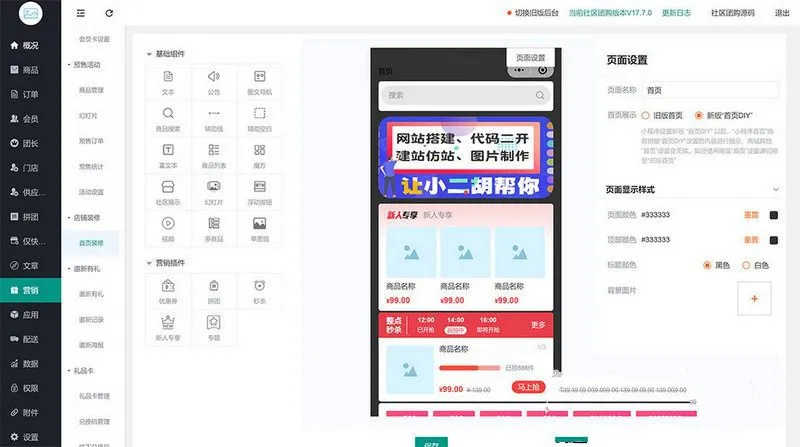The width and height of the screenshot is (800, 447).
Task: Open the 更新日志 changelog link
Action: click(677, 13)
